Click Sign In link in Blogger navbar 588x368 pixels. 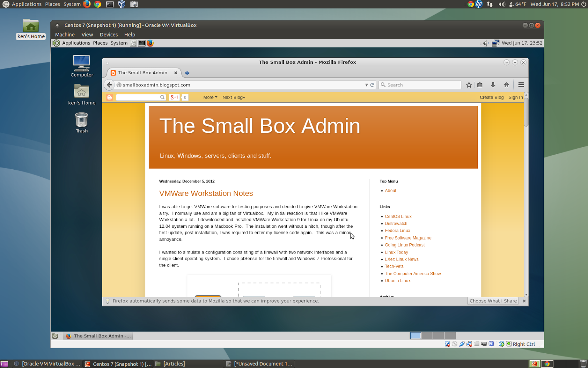[516, 98]
